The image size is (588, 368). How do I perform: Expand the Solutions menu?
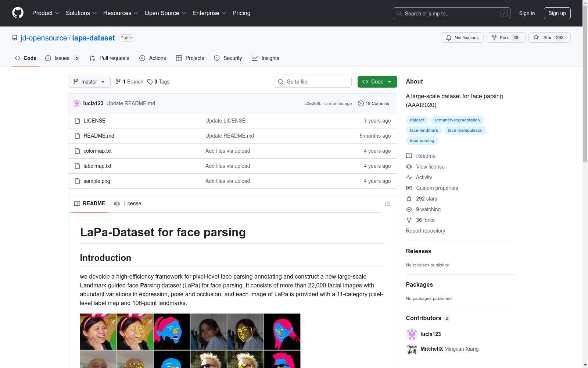click(x=81, y=13)
